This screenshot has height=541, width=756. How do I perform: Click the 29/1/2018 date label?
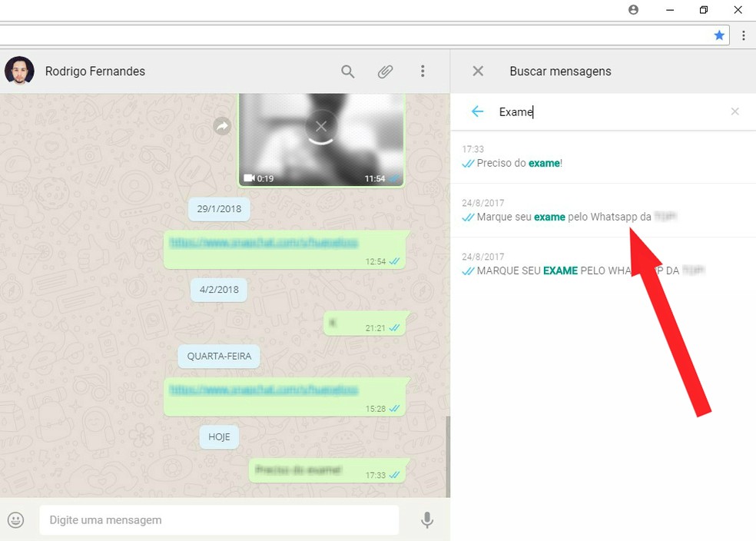219,209
